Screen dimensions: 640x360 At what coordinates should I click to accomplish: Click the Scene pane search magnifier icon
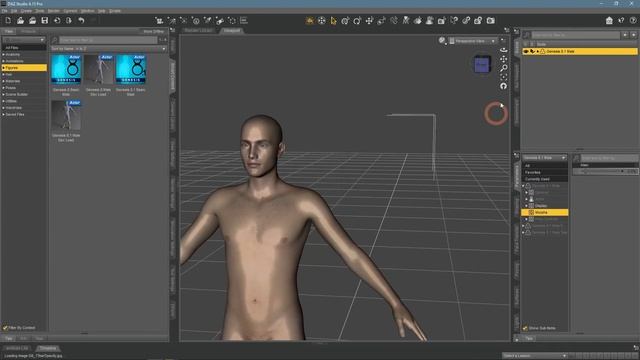point(527,35)
